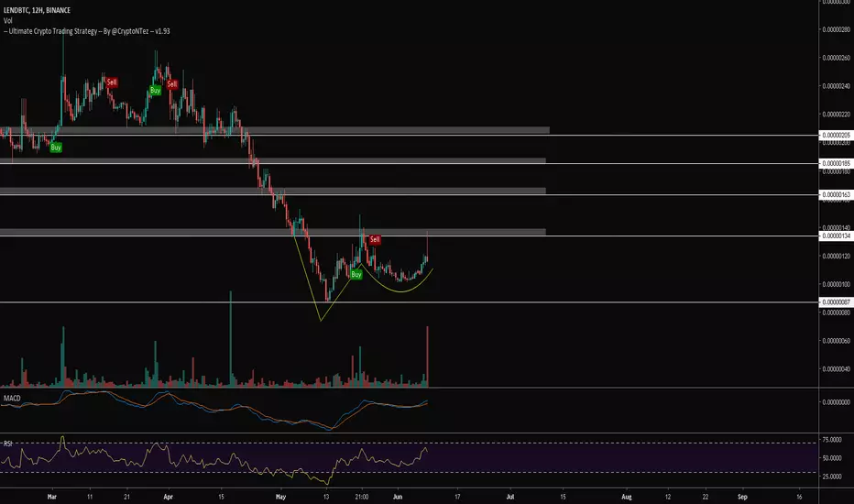This screenshot has width=854, height=504.
Task: Click the yellow cup curve drawing
Action: coord(402,291)
